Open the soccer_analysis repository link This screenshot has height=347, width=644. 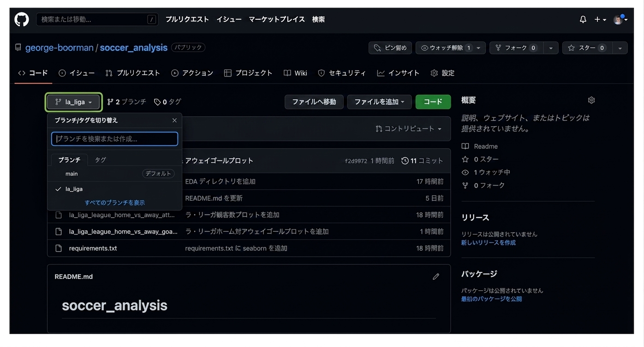133,48
